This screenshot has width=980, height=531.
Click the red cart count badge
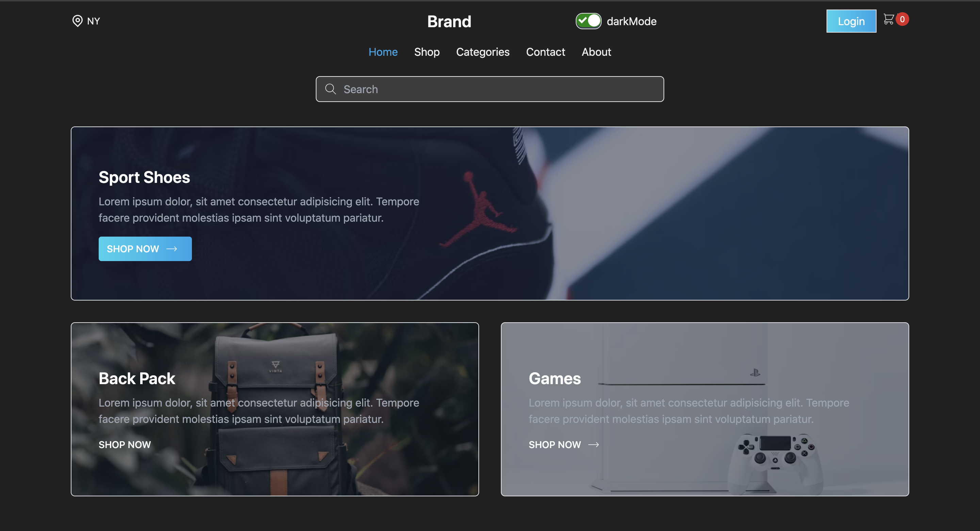pos(902,19)
